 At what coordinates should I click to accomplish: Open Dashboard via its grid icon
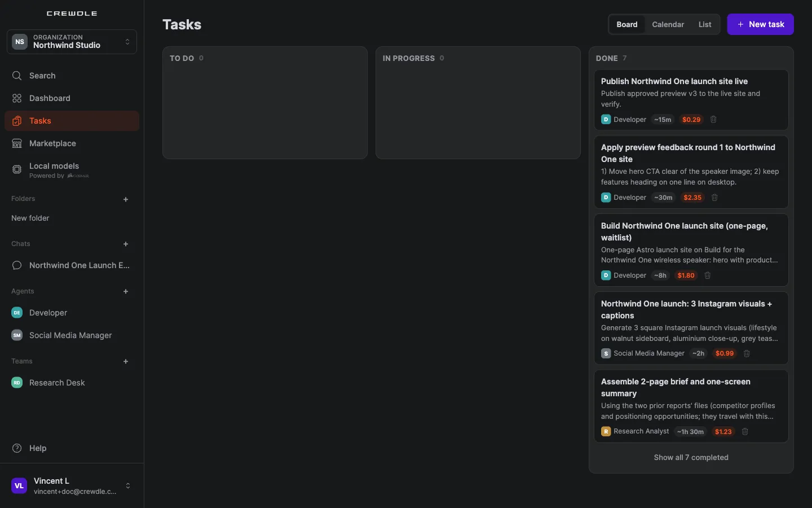click(17, 98)
